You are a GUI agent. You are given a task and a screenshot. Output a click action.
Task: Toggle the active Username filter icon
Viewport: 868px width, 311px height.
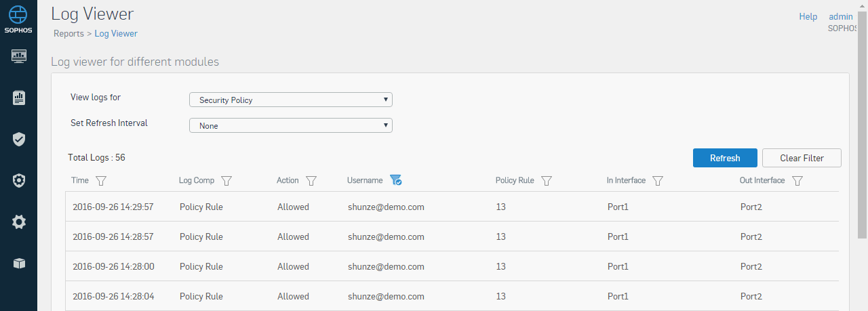click(396, 180)
